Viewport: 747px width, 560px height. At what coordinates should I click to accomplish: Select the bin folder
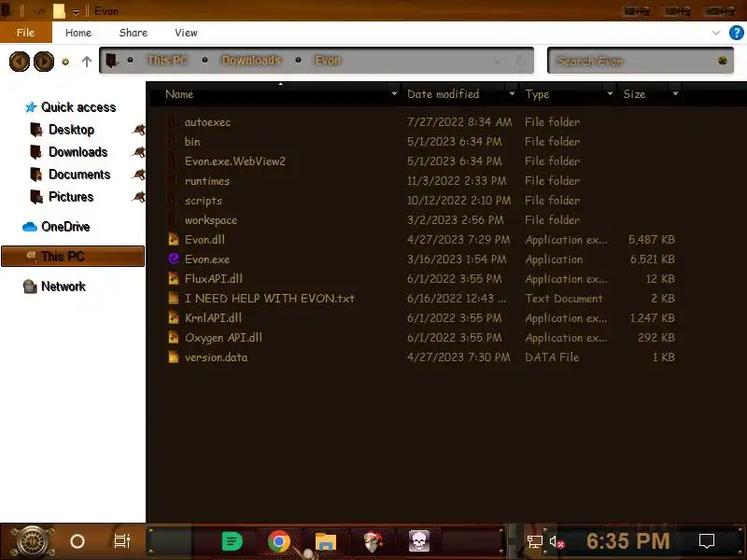coord(192,142)
